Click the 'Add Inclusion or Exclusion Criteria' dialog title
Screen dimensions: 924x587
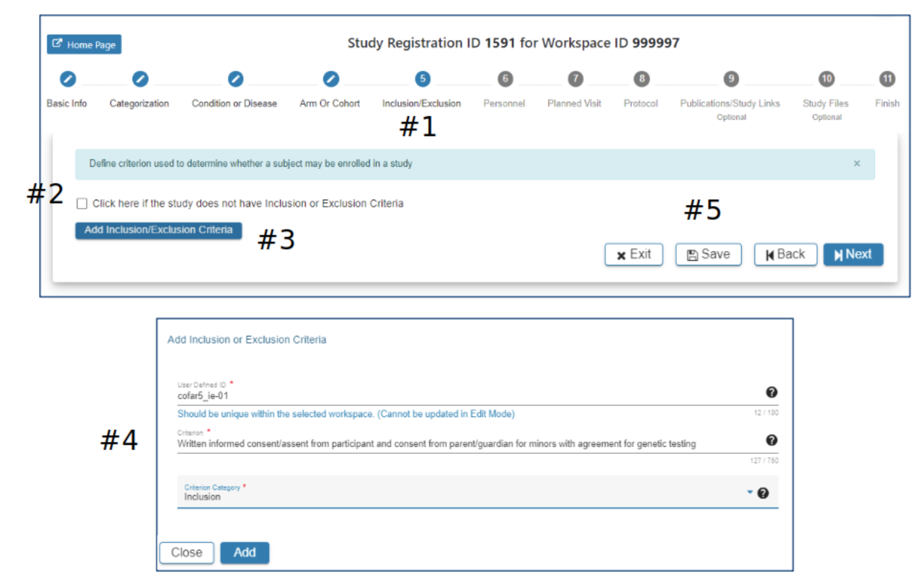[247, 340]
